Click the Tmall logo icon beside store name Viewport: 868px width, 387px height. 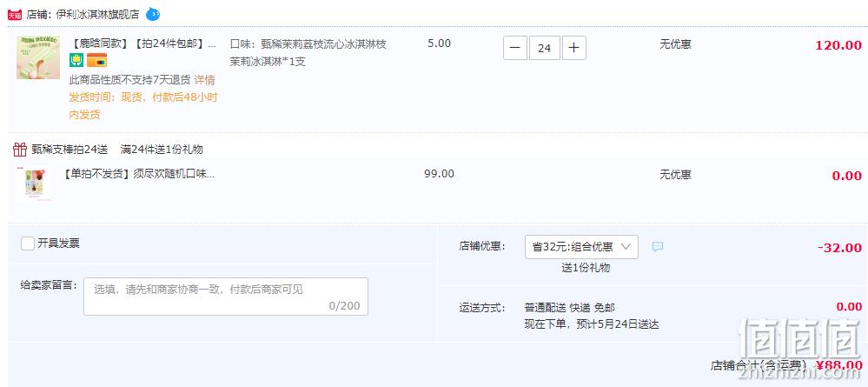click(15, 15)
